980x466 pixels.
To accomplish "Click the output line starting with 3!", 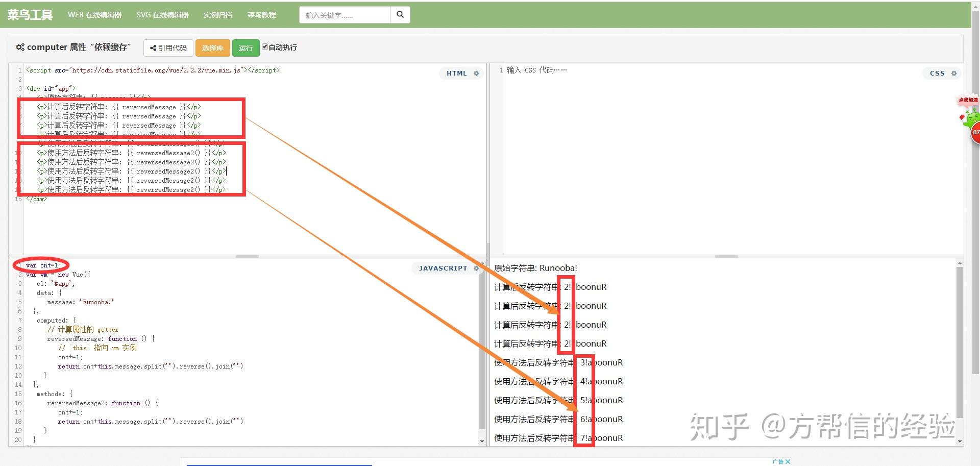I will tap(558, 362).
